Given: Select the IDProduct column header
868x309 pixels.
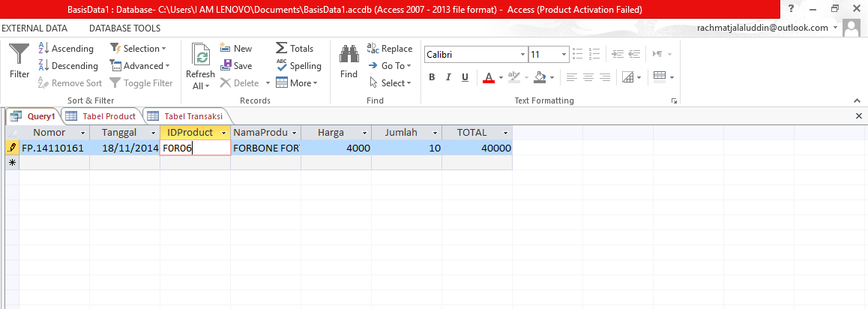Looking at the screenshot, I should click(195, 133).
